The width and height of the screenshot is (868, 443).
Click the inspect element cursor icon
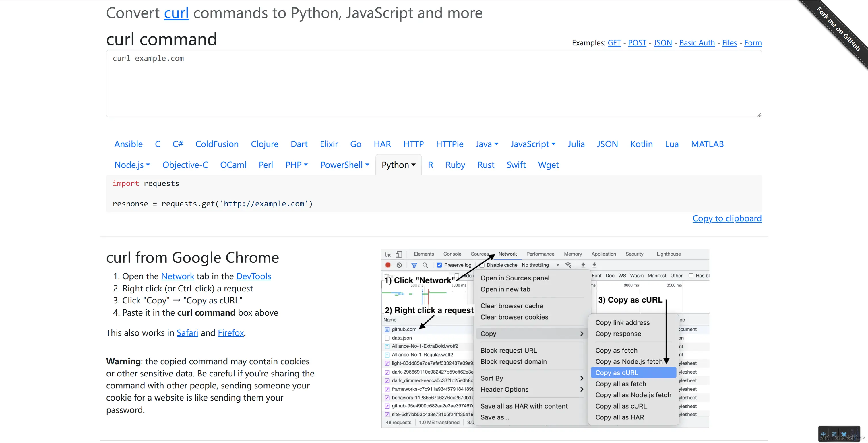coord(388,254)
